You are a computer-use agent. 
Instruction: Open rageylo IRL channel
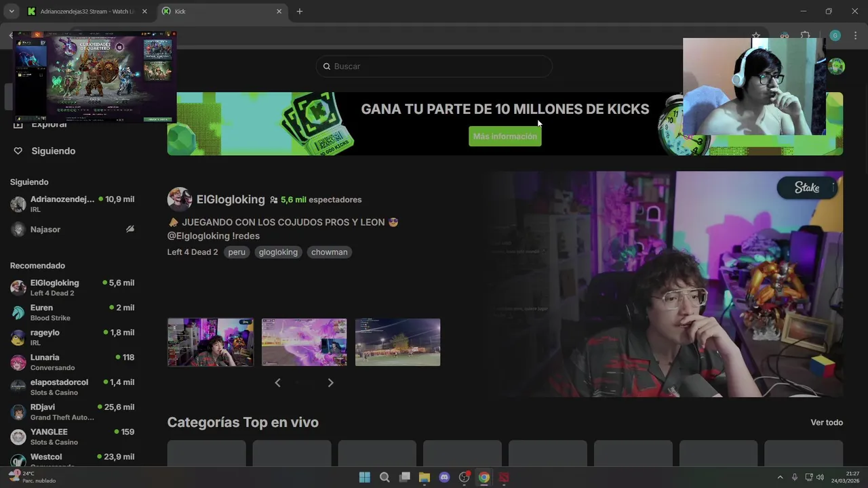(73, 338)
